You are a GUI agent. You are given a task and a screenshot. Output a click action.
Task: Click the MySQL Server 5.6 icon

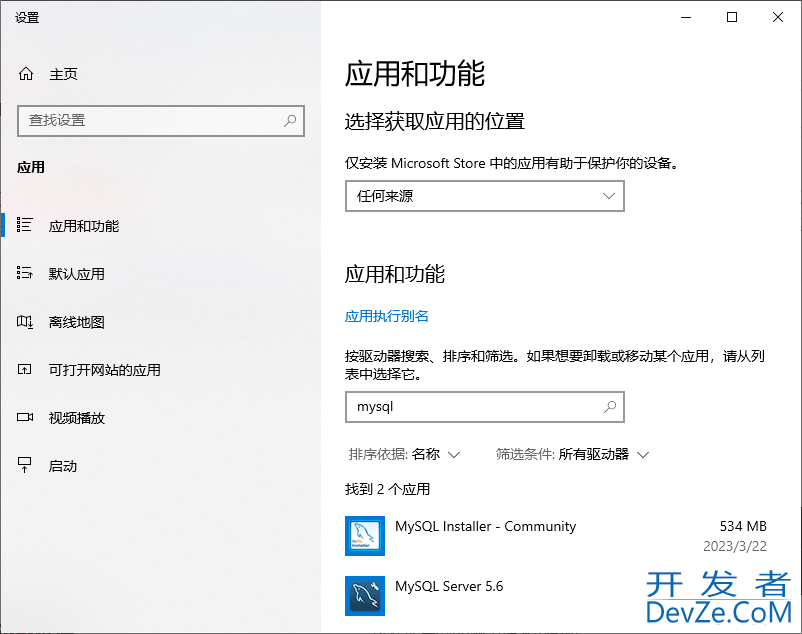coord(365,596)
